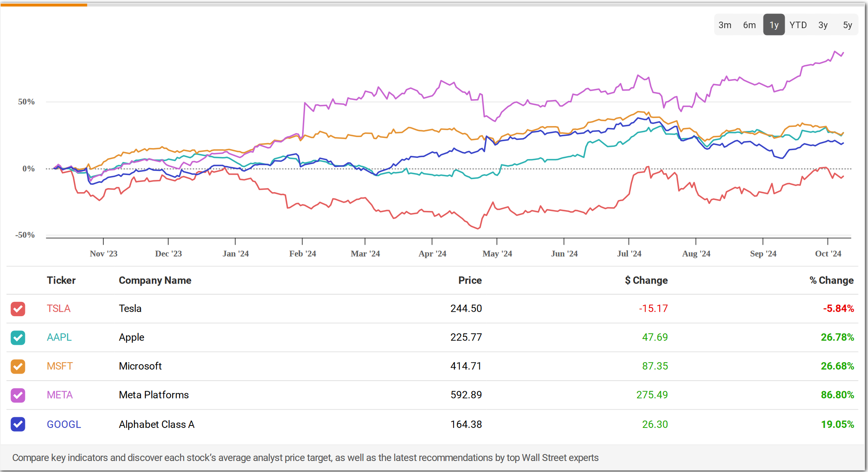Switch chart to YTD range
The height and width of the screenshot is (472, 868).
pos(798,25)
